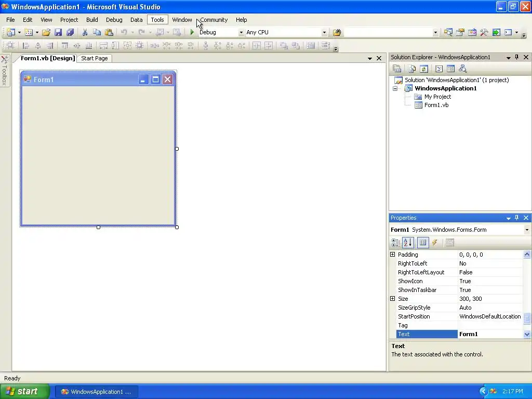Screen dimensions: 532x399
Task: Select Form1.vb in Solution Explorer
Action: pos(436,105)
